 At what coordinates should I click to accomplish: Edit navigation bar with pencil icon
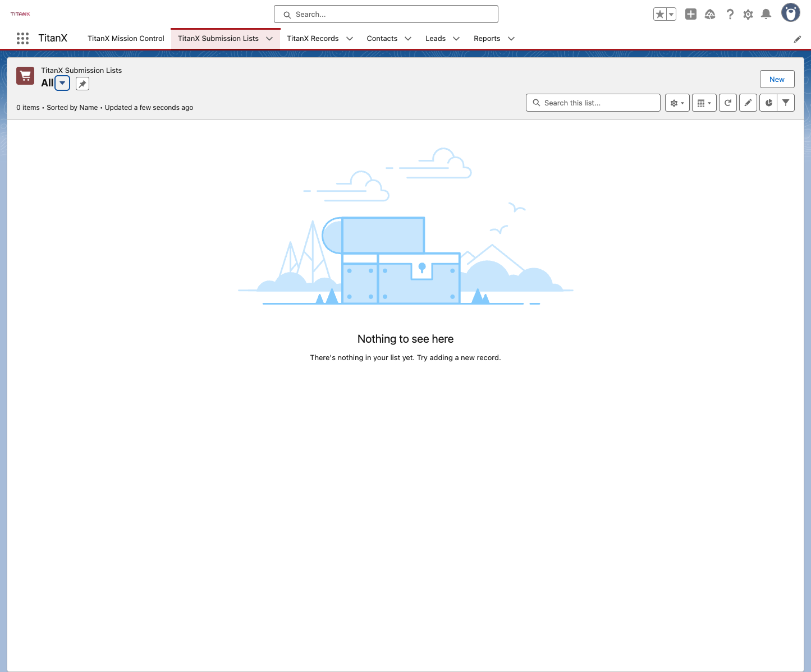click(797, 39)
